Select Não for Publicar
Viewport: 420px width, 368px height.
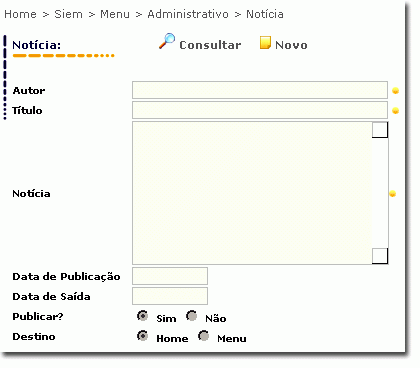point(192,316)
